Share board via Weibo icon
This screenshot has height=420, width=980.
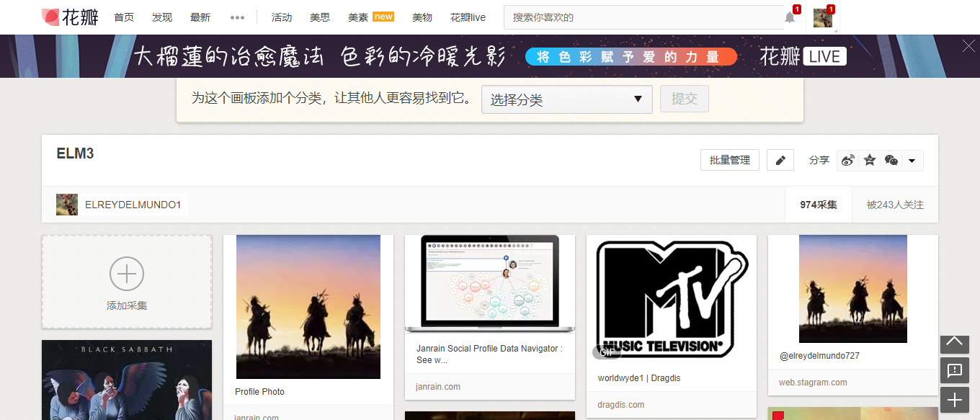pos(848,160)
